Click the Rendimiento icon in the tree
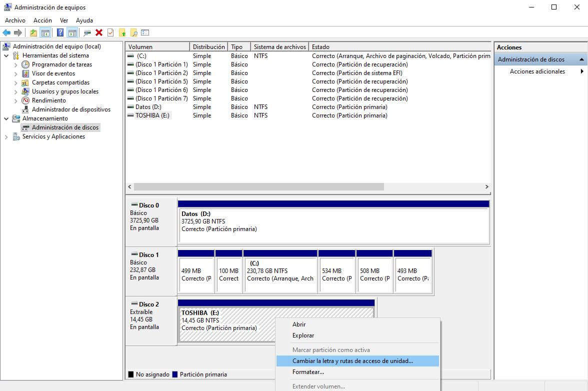The width and height of the screenshot is (588, 391). [x=25, y=100]
